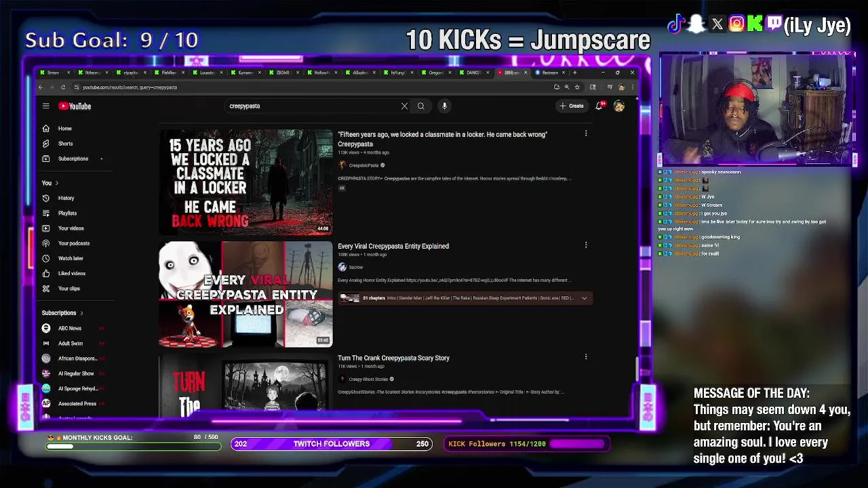Open Turn The Crank Creepypasta Scary Story title
868x488 pixels.
click(x=393, y=358)
